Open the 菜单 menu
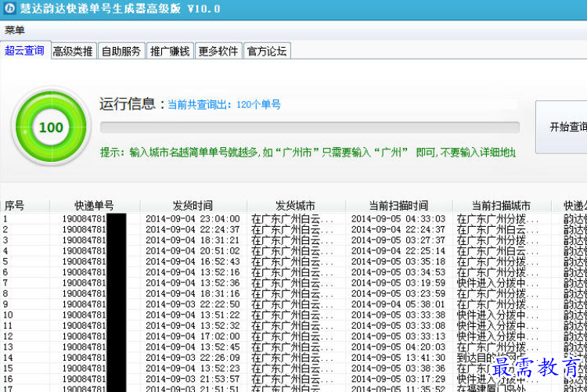This screenshot has height=392, width=587. 15,30
